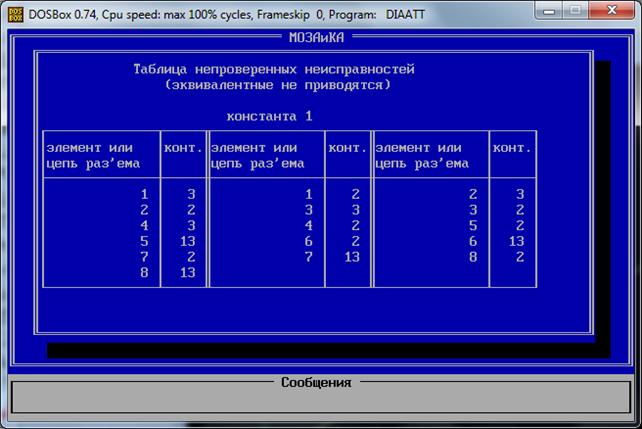Click the '(эквивалентные не приводятся)' subtitle
The width and height of the screenshot is (642, 429).
(x=278, y=85)
